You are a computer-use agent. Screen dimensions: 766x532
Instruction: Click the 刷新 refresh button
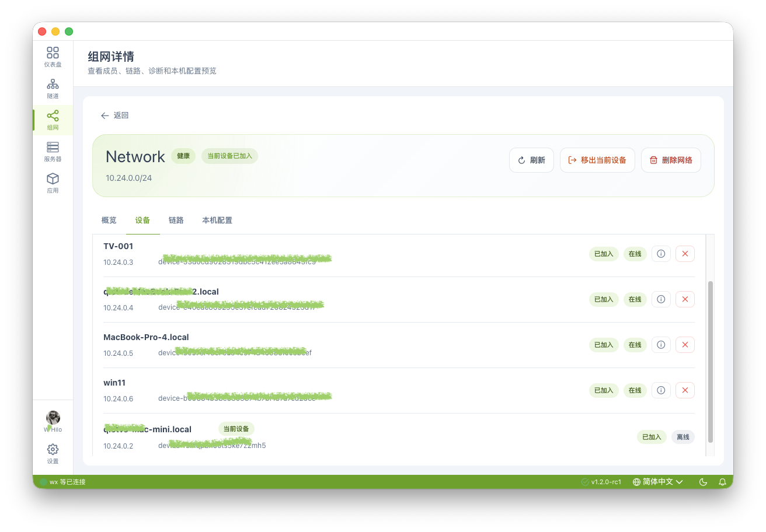tap(531, 160)
